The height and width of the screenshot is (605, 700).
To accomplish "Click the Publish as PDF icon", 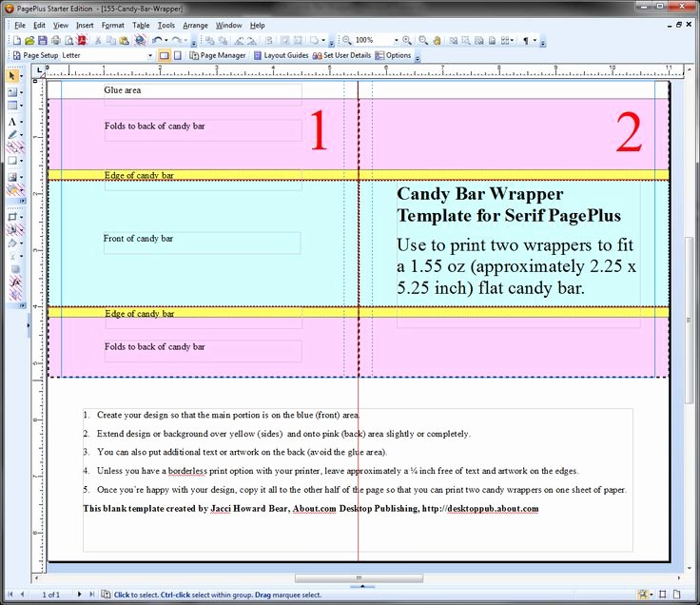I will (x=82, y=41).
